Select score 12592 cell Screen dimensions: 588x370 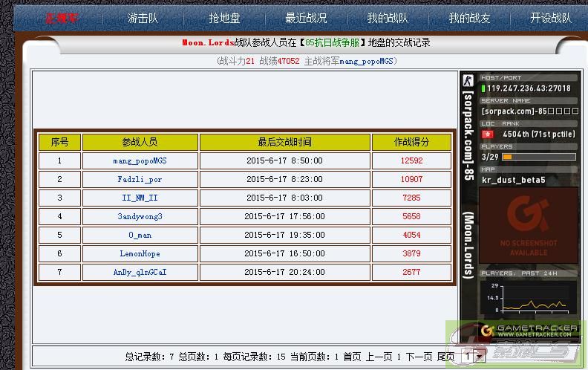pyautogui.click(x=411, y=160)
